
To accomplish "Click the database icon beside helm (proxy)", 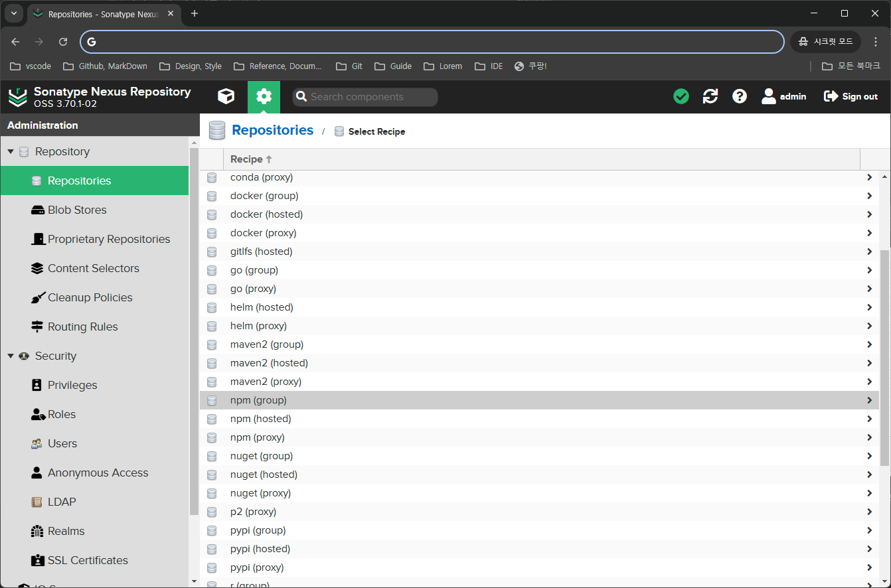I will (212, 326).
